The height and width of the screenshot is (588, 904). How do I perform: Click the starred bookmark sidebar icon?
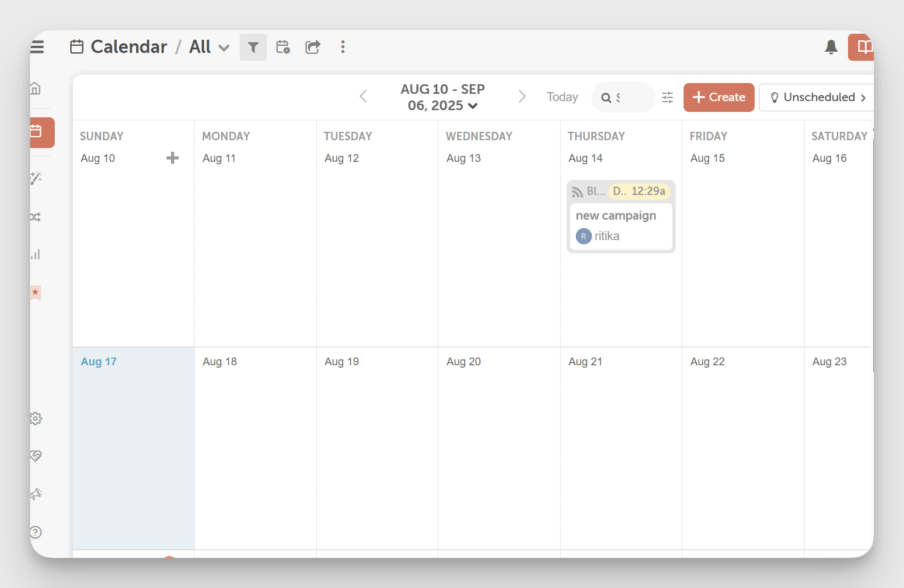[x=36, y=292]
